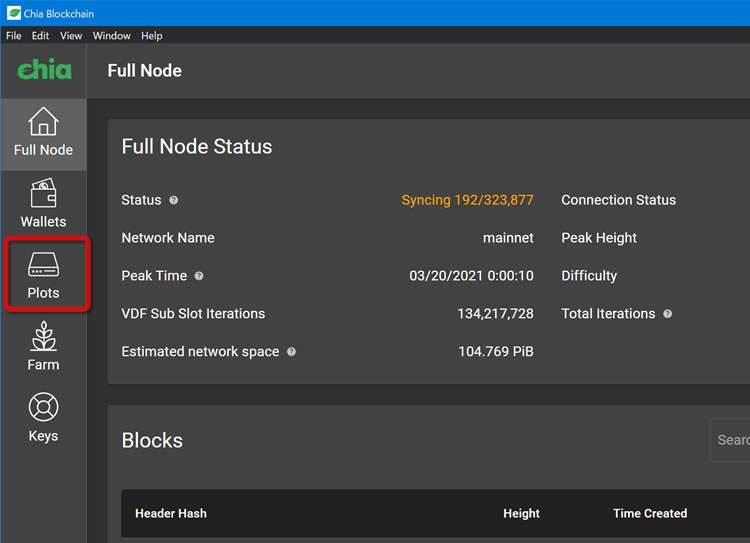This screenshot has height=543, width=750.
Task: Click help icon beside Estimated network space
Action: point(291,352)
